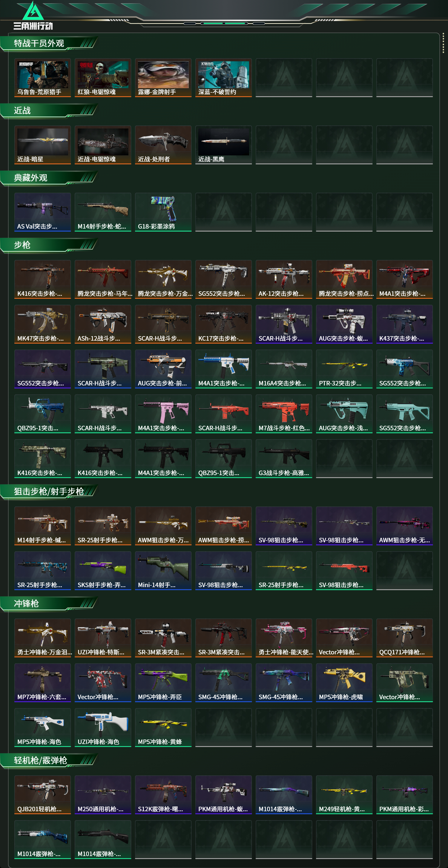Select the 乌鲁鲁-荒原猎手 operator skin
Viewport: 448px width, 868px height.
click(42, 78)
